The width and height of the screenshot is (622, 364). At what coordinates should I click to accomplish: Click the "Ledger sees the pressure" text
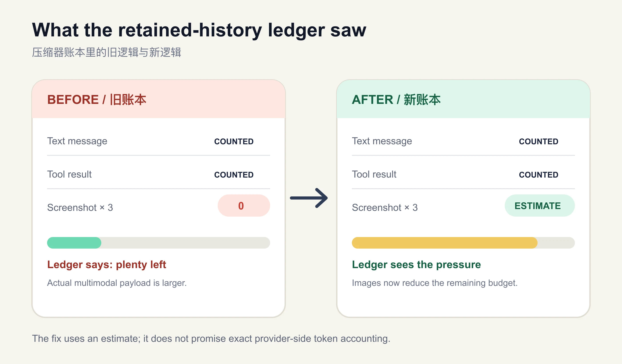point(416,265)
